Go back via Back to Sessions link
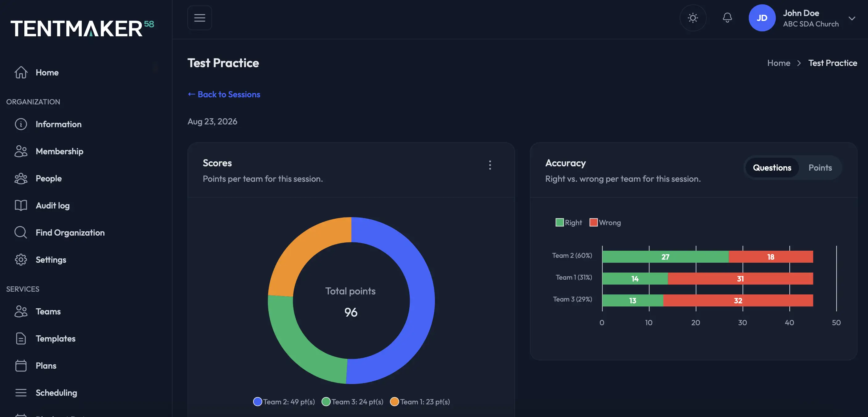Screen dimensions: 868x417 coord(224,95)
